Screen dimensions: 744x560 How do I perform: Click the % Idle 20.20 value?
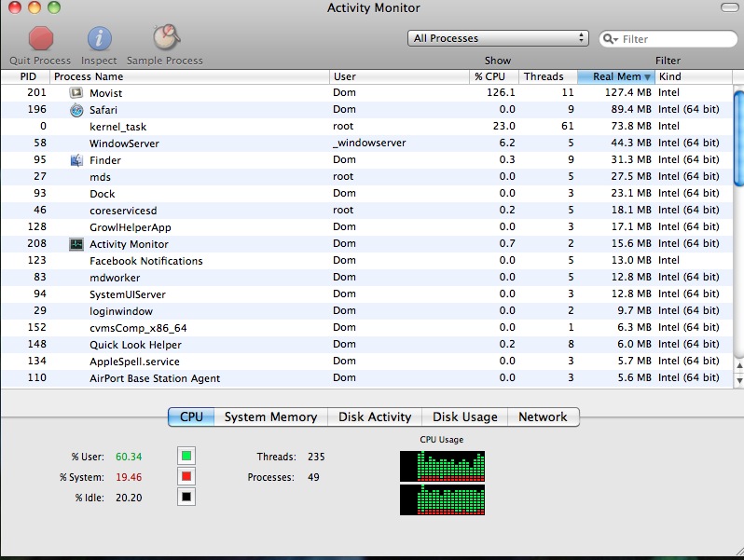tap(129, 498)
